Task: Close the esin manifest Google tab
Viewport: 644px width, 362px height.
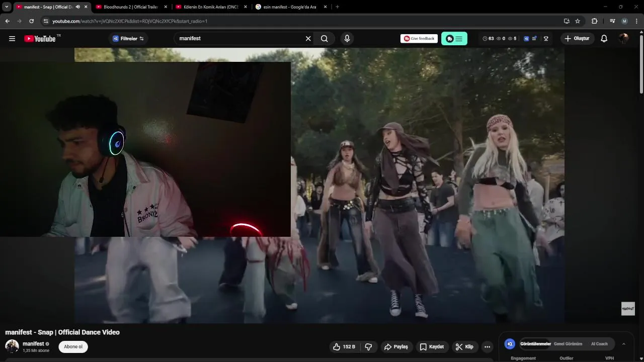Action: 325,7
